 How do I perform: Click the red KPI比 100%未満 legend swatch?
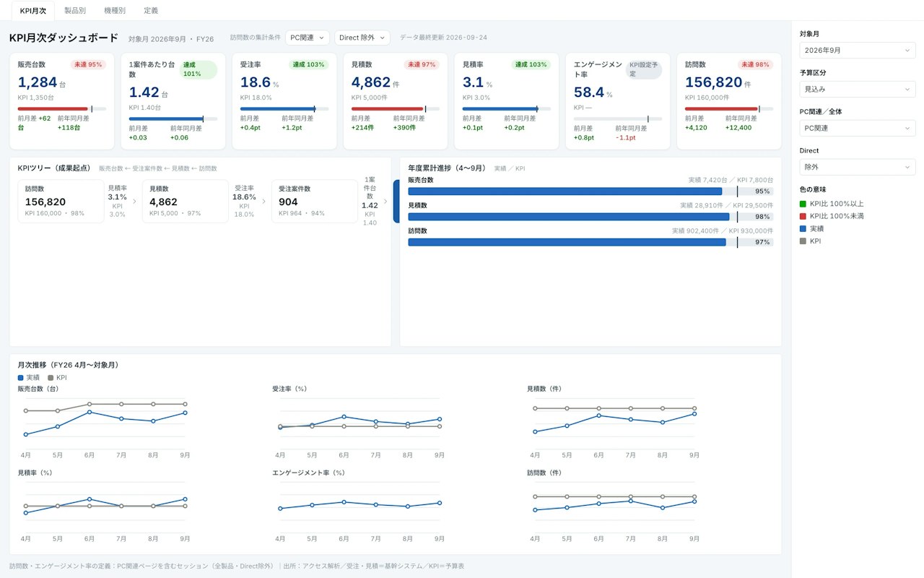803,216
